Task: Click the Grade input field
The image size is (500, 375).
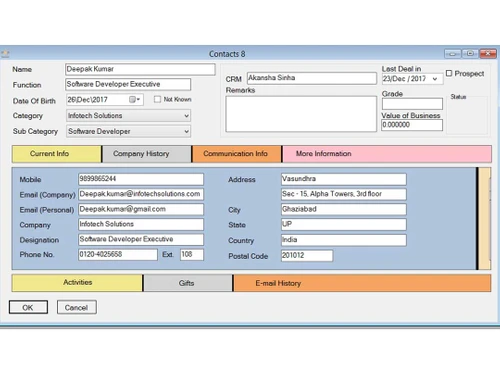Action: tap(412, 104)
